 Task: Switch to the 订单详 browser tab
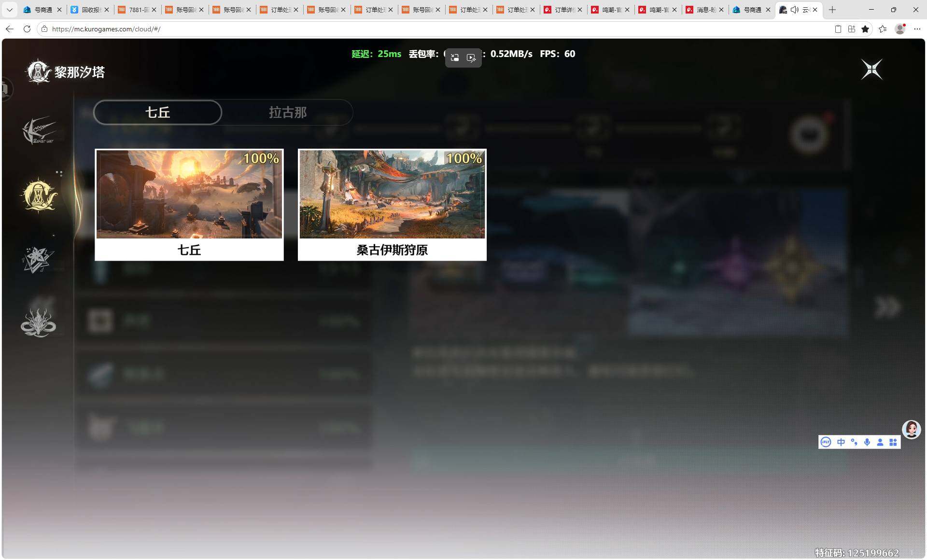click(x=563, y=10)
